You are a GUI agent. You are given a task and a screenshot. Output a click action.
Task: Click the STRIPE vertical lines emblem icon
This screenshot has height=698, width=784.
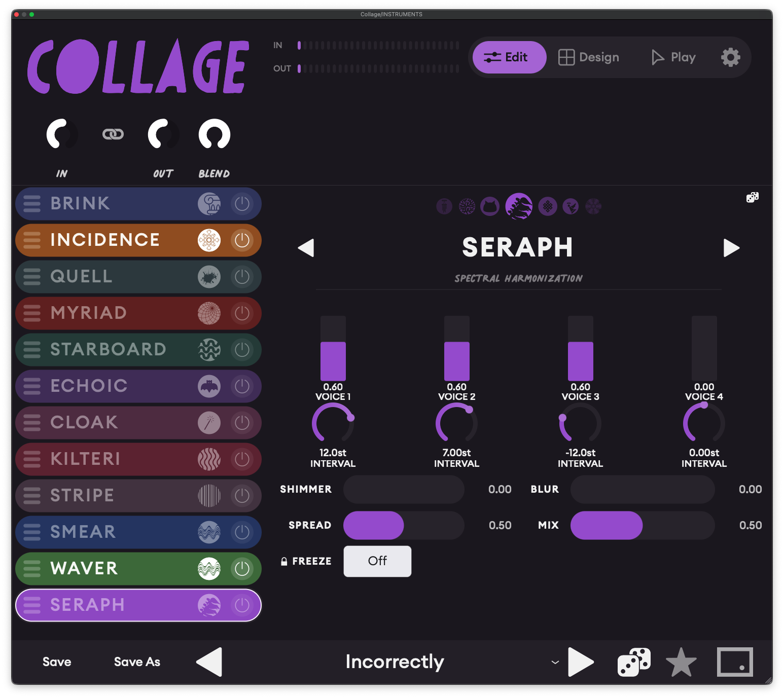[209, 496]
